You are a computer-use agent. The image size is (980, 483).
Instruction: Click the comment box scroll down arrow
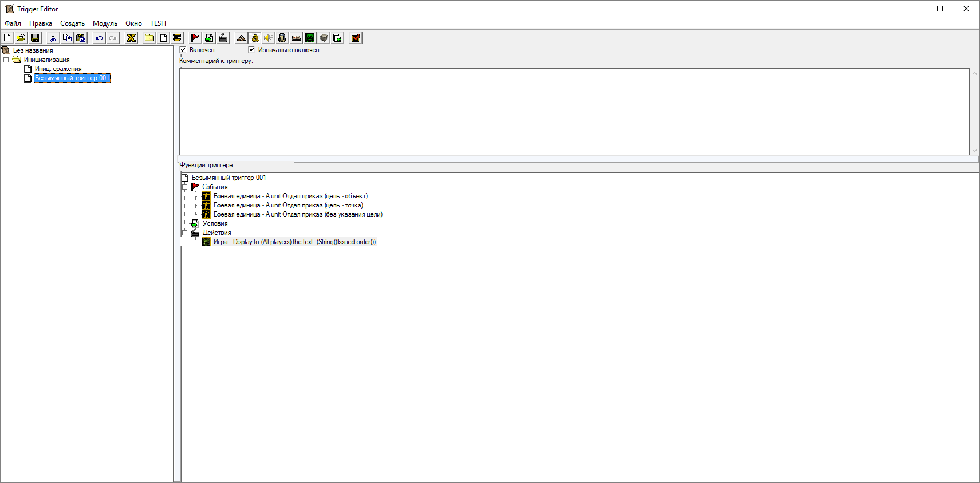[x=974, y=151]
